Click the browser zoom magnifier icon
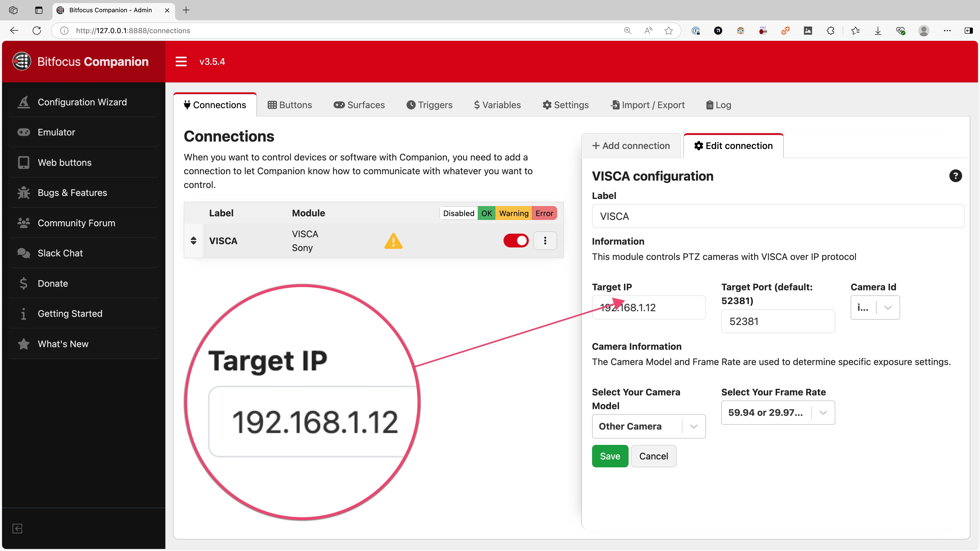This screenshot has height=551, width=980. point(628,30)
